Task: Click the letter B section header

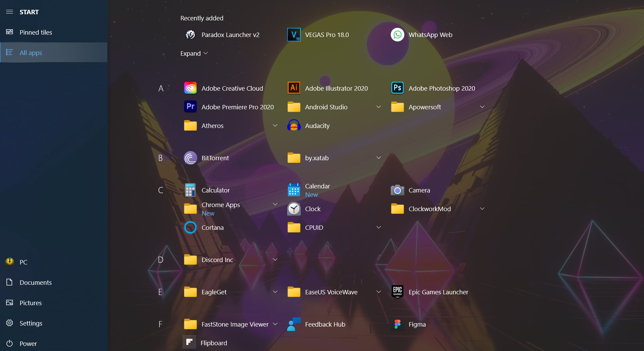Action: (161, 158)
